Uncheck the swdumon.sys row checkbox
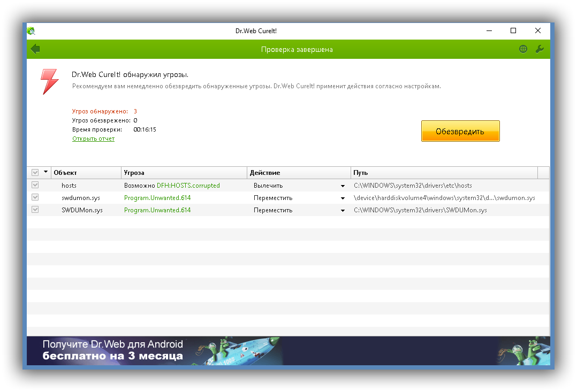577x392 pixels. (x=35, y=197)
